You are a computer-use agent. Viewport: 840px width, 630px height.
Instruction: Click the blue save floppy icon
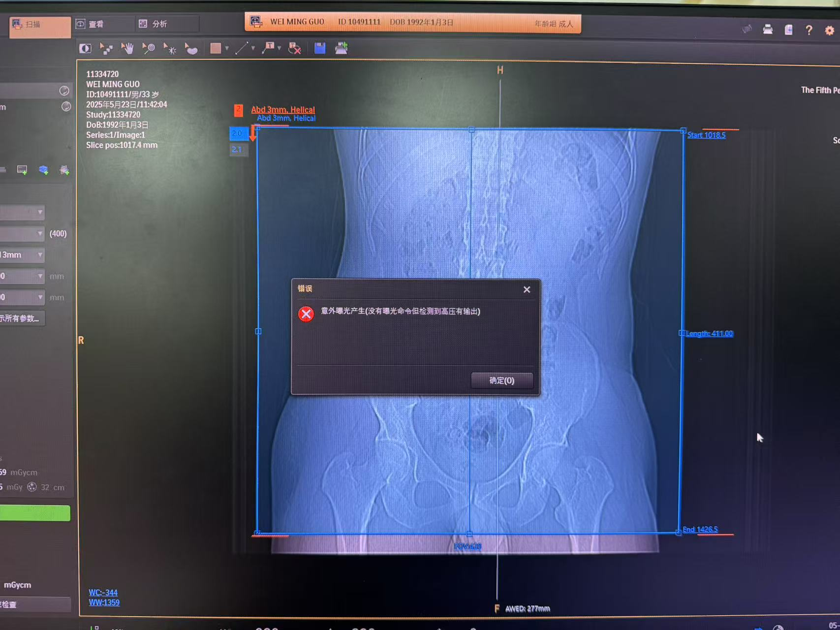tap(320, 48)
